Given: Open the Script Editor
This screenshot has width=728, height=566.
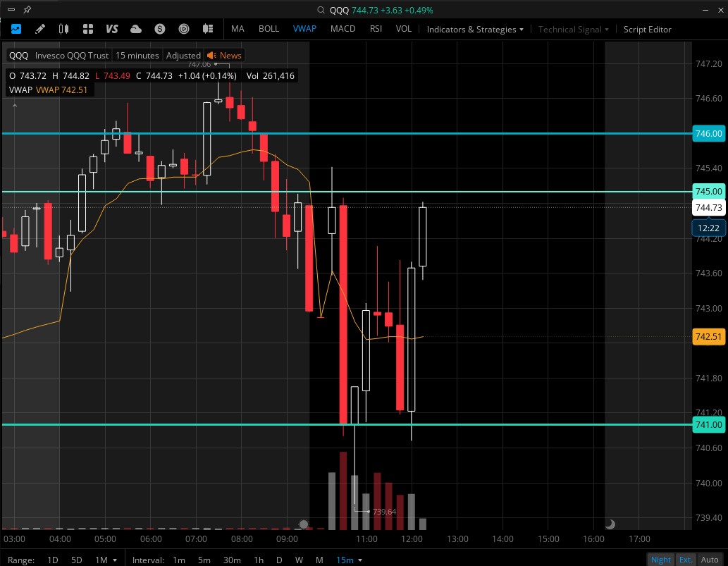Looking at the screenshot, I should click(647, 30).
